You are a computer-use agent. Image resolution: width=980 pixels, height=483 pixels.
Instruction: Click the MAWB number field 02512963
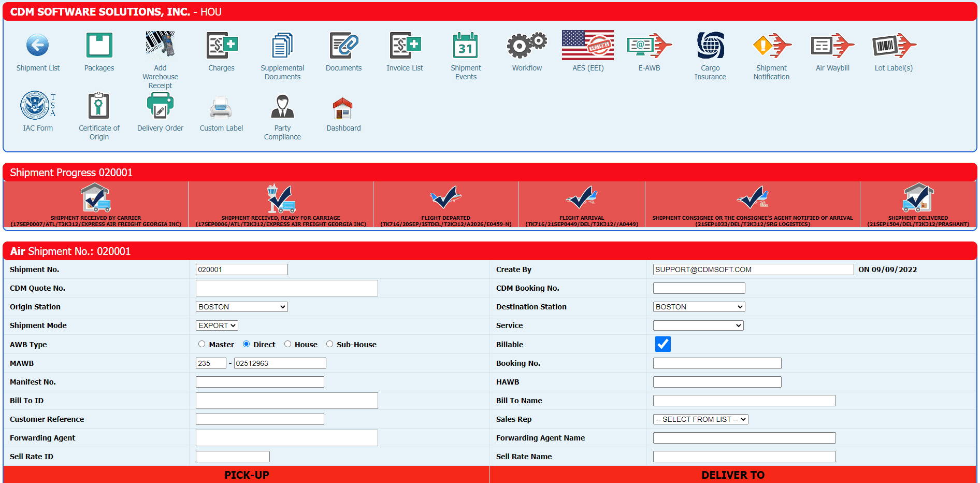coord(280,363)
